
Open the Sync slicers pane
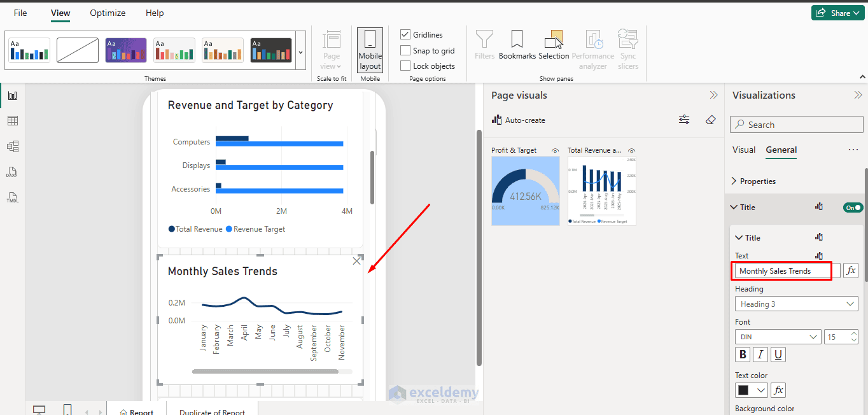pyautogui.click(x=628, y=50)
